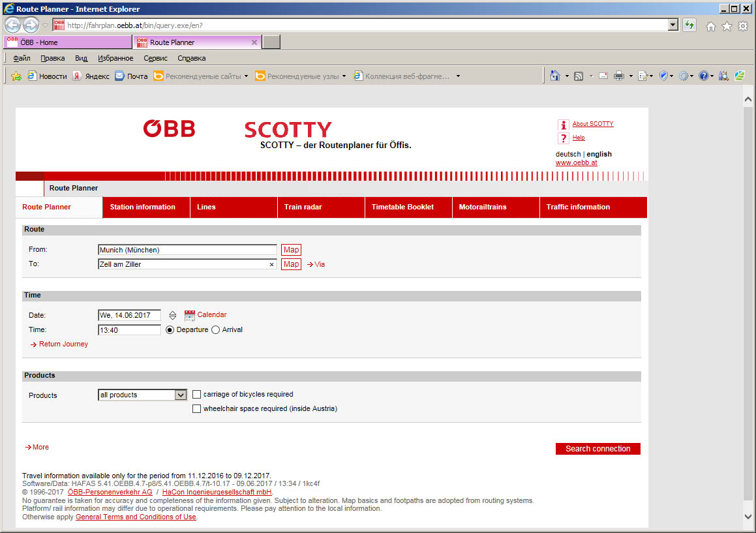Go forward with the browser Forward arrow
The height and width of the screenshot is (533, 756).
point(31,25)
